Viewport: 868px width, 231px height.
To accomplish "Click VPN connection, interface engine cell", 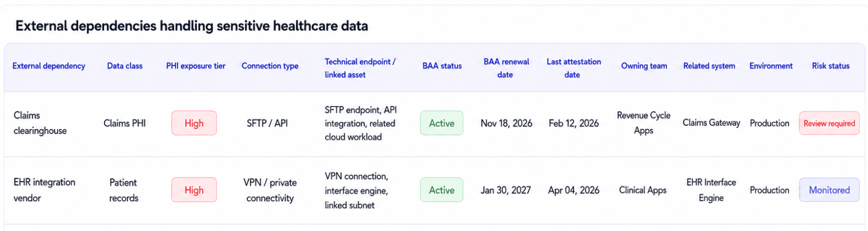I will point(356,190).
